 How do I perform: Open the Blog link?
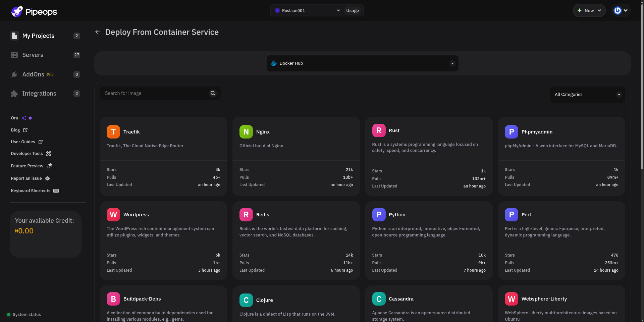click(15, 130)
